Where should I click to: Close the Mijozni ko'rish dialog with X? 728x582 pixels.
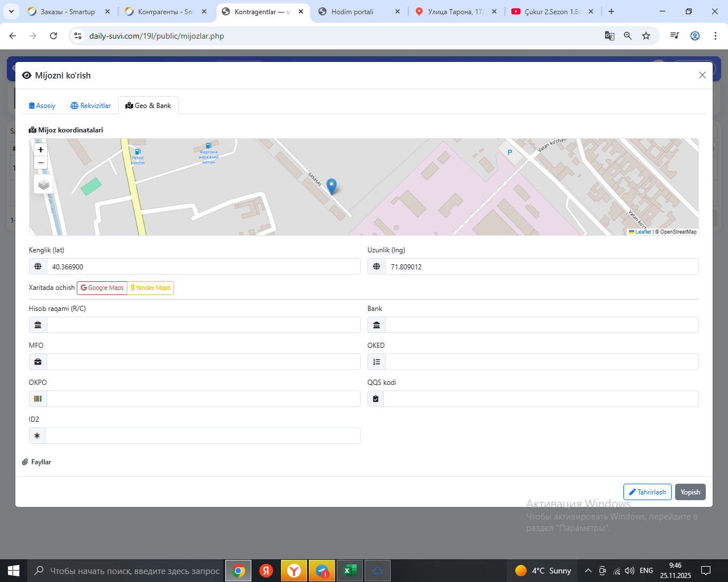702,75
